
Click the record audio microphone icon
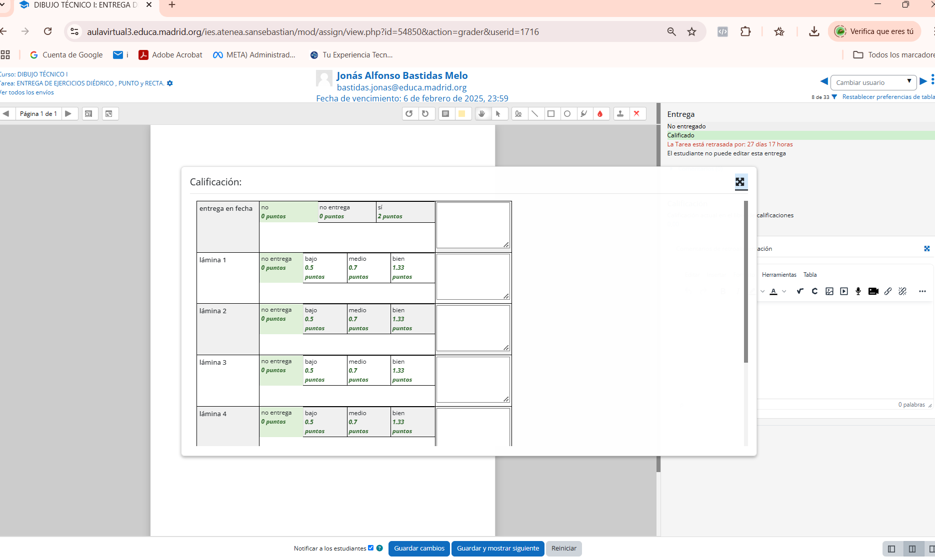[x=858, y=291]
